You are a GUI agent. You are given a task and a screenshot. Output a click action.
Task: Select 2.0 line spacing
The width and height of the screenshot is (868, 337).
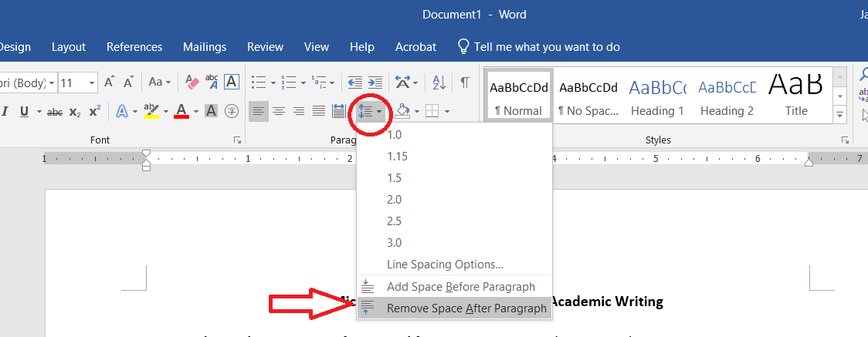click(x=455, y=200)
